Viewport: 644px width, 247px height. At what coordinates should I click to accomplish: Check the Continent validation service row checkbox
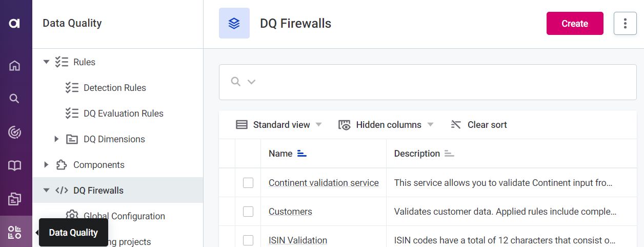[248, 183]
